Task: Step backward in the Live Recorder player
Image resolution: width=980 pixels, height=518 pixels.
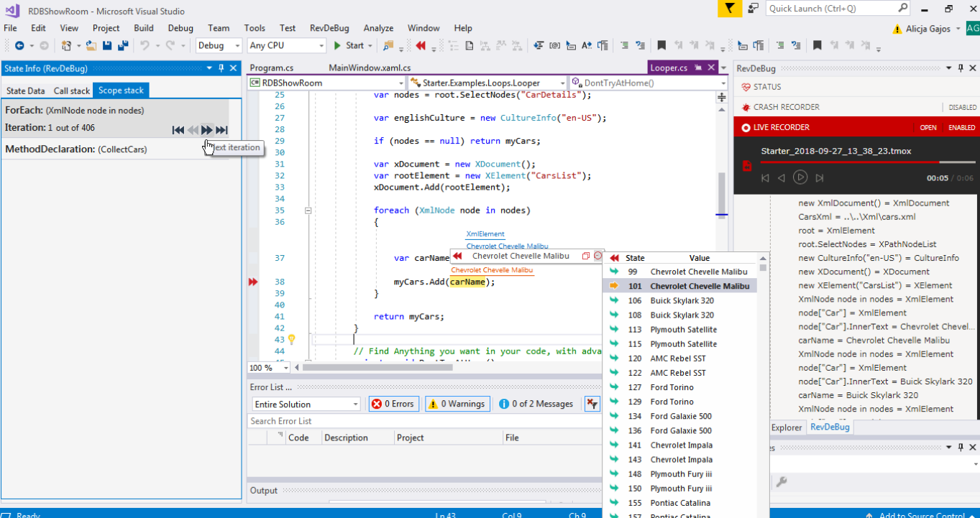Action: coord(782,177)
